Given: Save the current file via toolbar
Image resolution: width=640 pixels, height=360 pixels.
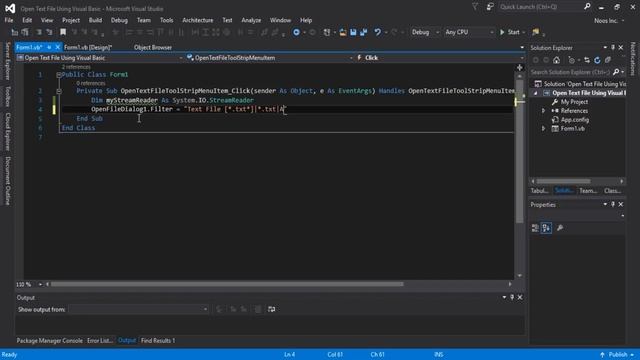Looking at the screenshot, I should (353, 32).
